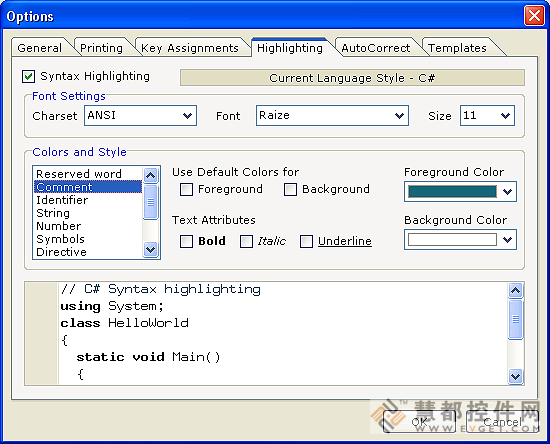Expand the Font Raize dropdown

click(399, 116)
